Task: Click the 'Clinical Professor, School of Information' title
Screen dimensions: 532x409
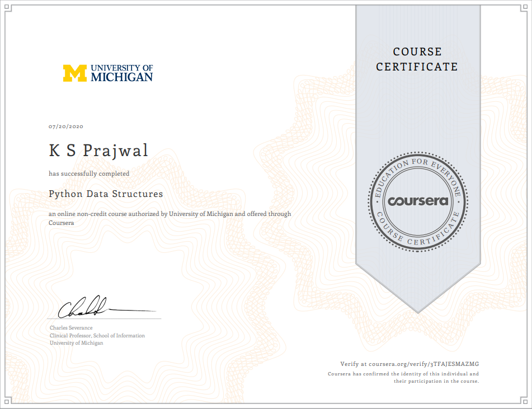Action: click(97, 336)
